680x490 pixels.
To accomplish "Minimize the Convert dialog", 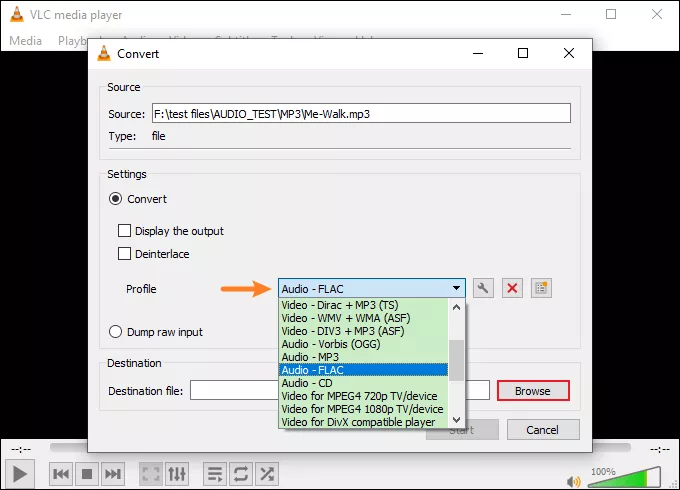I will (478, 53).
